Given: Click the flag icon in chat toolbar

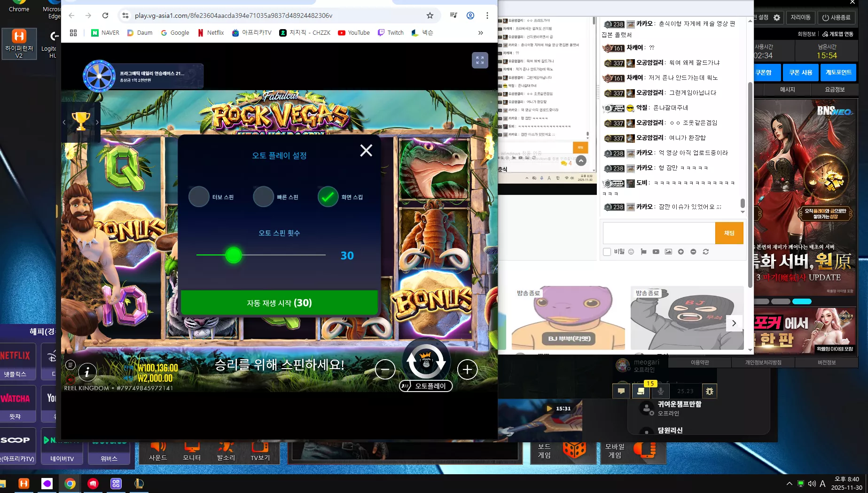Looking at the screenshot, I should tap(643, 252).
